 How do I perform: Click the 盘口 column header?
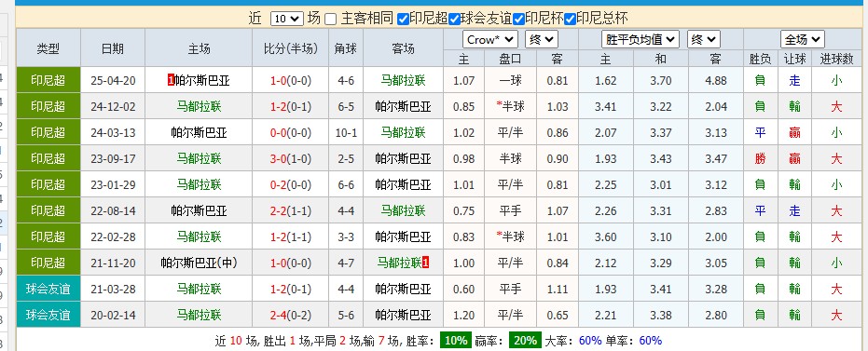[510, 59]
